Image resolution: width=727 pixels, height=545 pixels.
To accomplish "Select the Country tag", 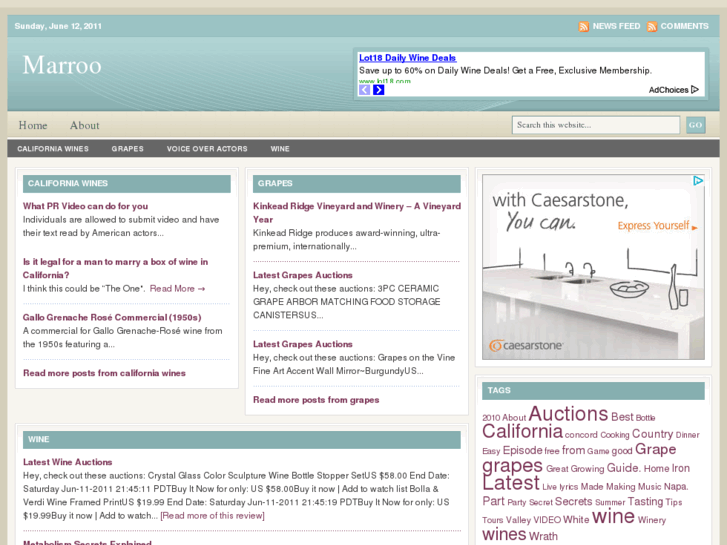I will point(652,434).
